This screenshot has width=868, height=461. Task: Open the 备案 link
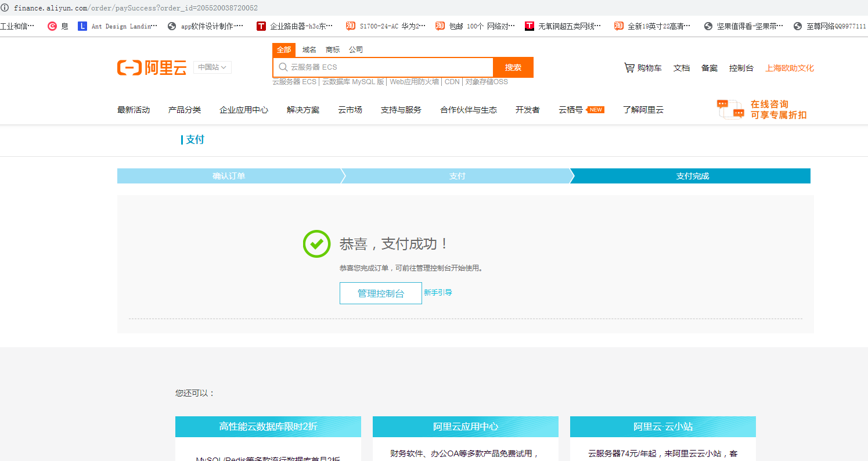(x=709, y=68)
